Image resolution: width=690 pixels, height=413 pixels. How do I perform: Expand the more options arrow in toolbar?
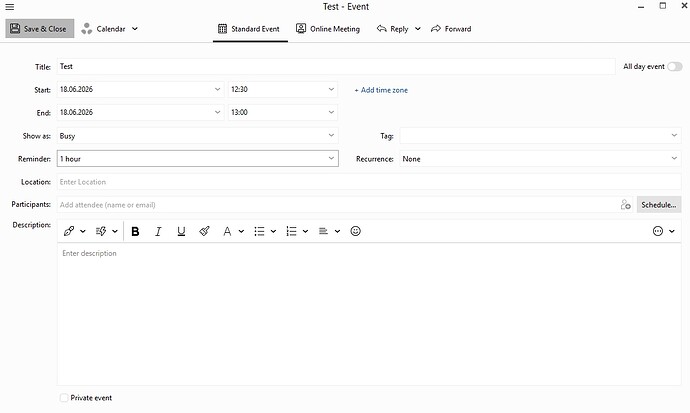pos(672,231)
